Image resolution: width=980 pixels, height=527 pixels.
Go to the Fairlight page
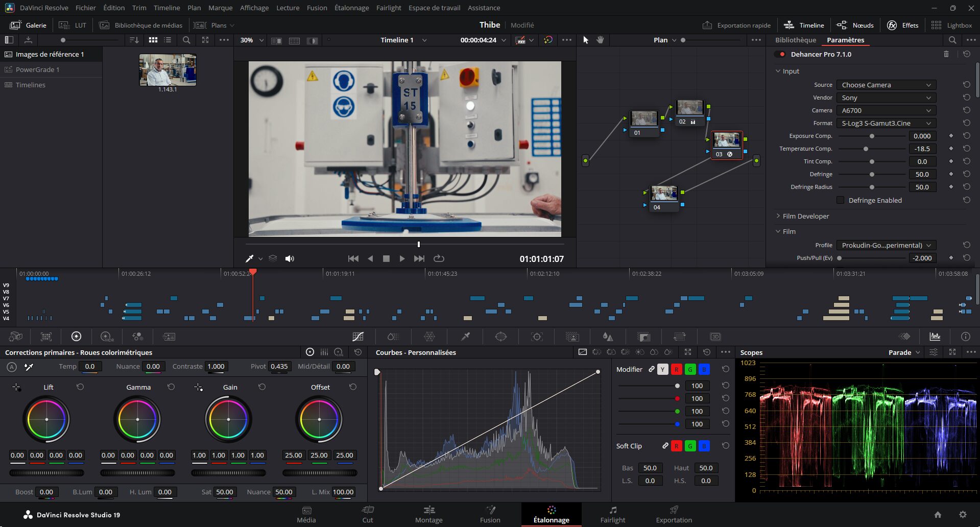(612, 514)
